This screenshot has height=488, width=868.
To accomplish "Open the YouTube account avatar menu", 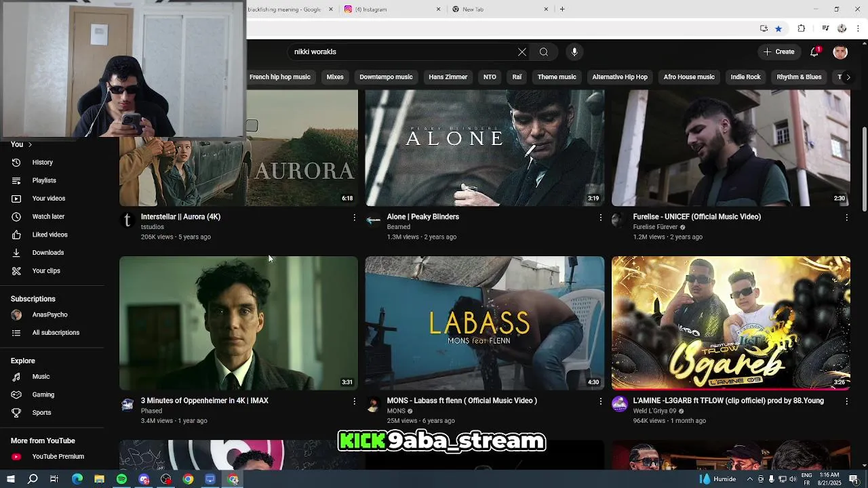I will [840, 52].
